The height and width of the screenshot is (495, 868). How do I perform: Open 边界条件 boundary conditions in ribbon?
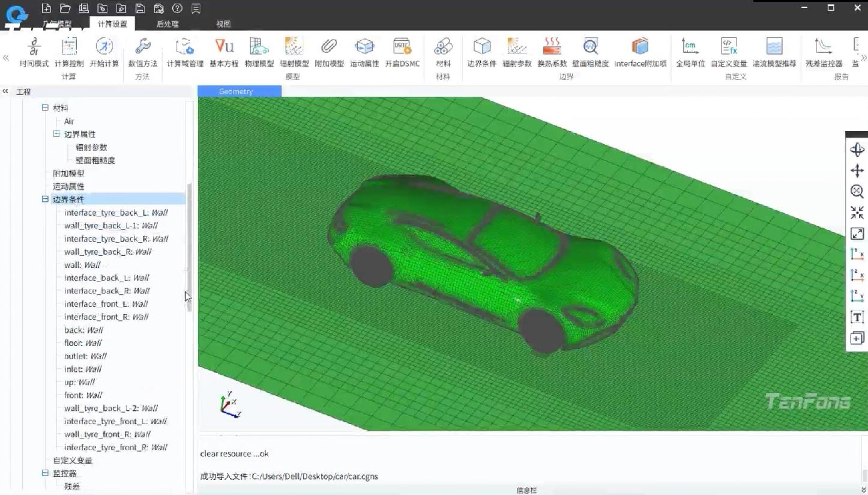click(x=481, y=52)
